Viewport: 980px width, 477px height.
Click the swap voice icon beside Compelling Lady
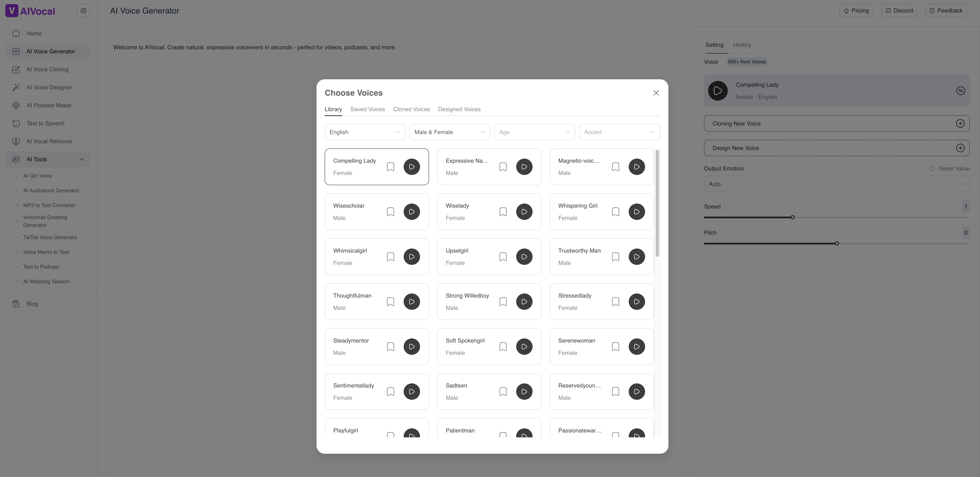(960, 91)
